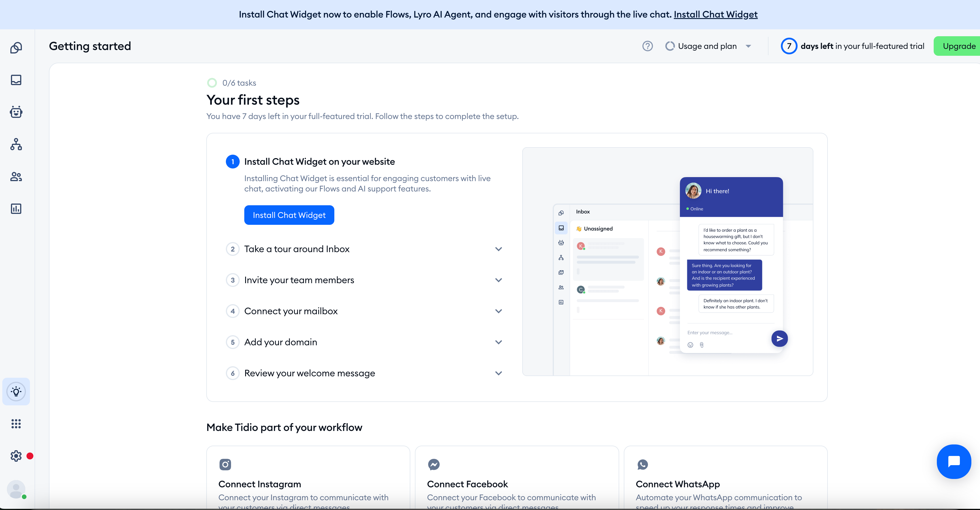Select the Getting started lightbulb icon

pos(16,392)
